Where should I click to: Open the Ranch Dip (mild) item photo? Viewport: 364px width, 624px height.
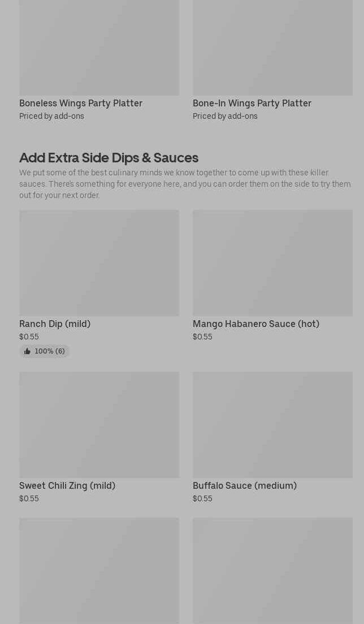[99, 263]
